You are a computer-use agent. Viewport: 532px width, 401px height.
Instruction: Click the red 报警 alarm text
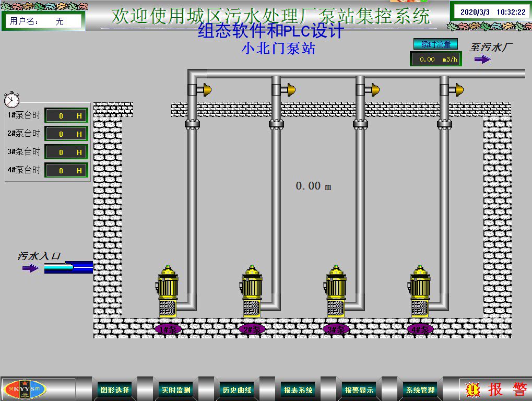508,390
